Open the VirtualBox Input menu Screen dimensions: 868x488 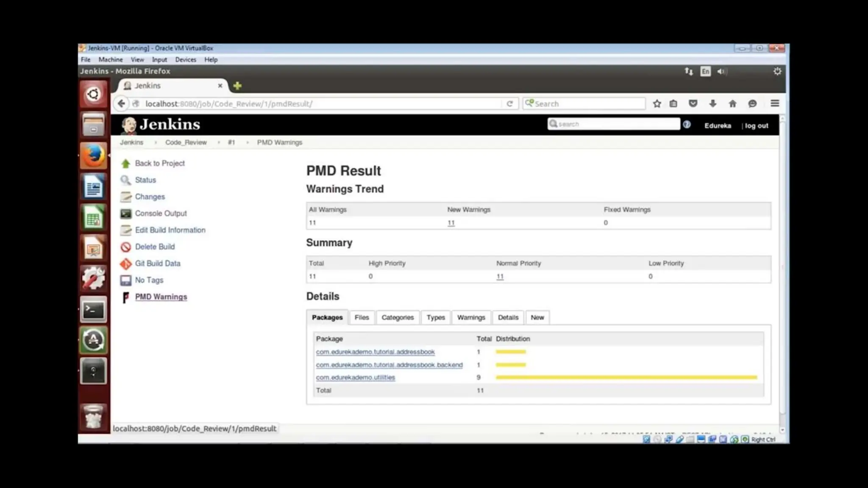pyautogui.click(x=159, y=60)
